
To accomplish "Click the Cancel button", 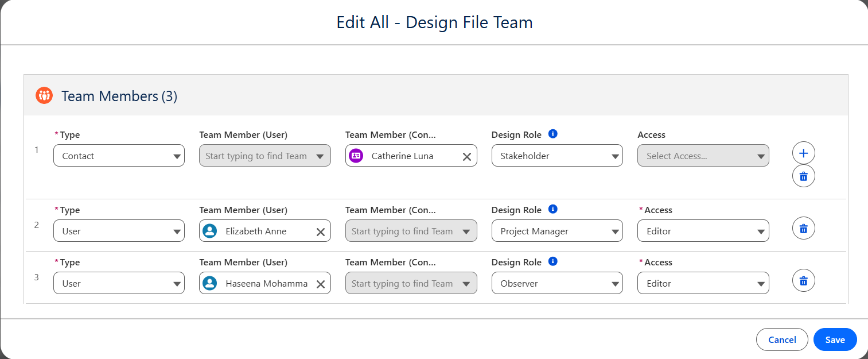I will pyautogui.click(x=782, y=339).
